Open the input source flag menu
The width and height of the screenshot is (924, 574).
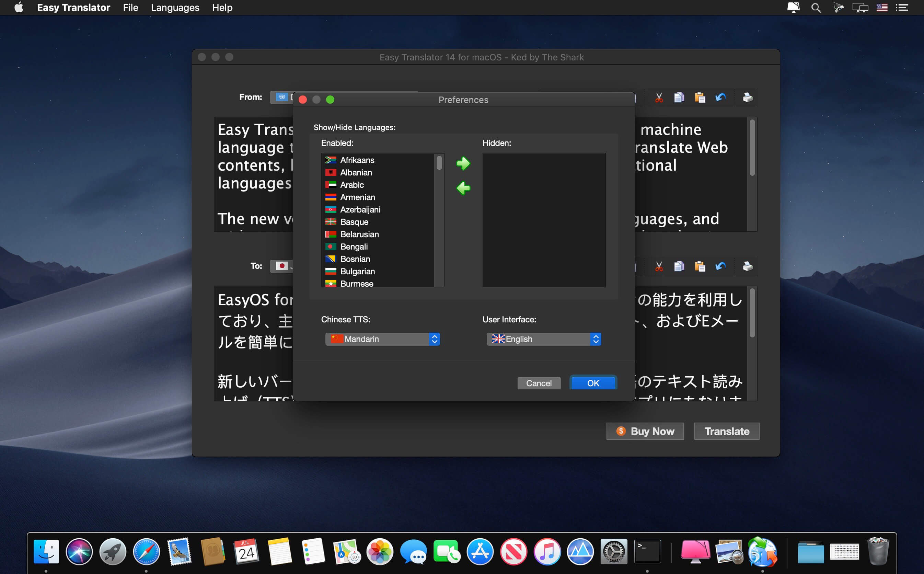click(x=882, y=8)
